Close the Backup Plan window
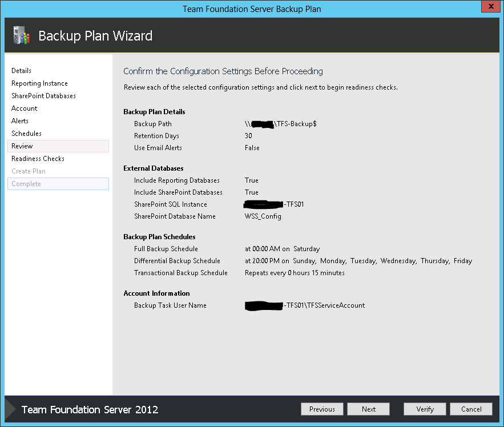 (x=491, y=6)
